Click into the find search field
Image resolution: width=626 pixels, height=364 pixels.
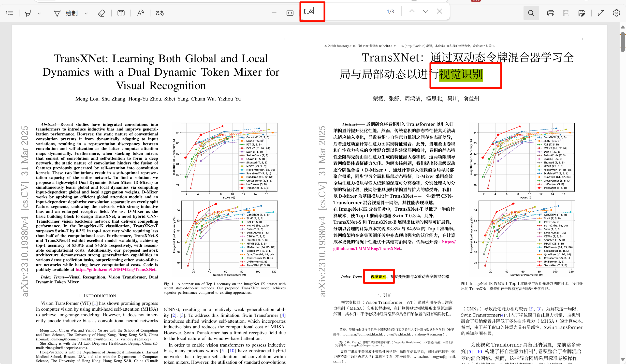343,12
